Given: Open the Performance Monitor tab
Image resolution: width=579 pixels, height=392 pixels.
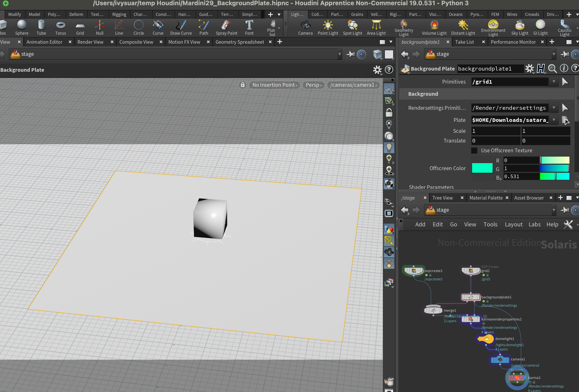Looking at the screenshot, I should tap(513, 42).
